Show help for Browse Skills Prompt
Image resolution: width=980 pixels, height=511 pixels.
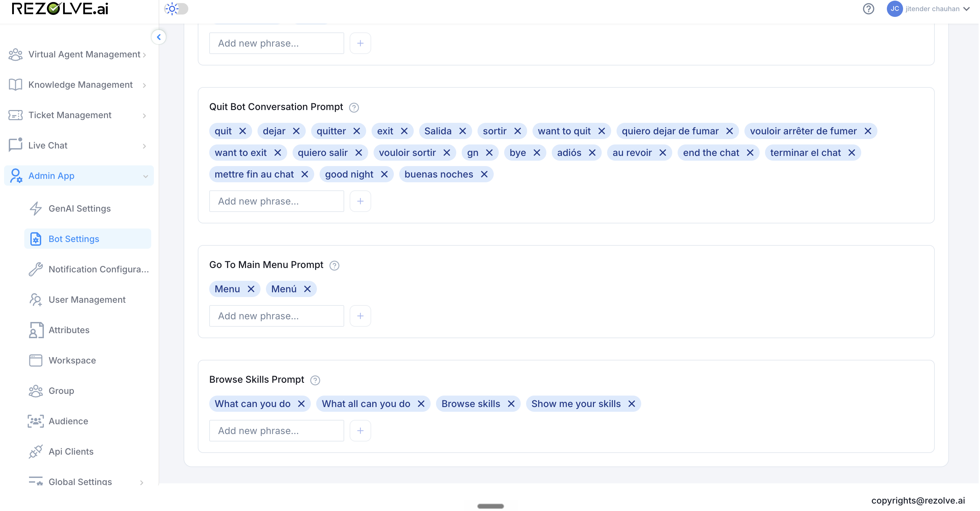pos(315,380)
